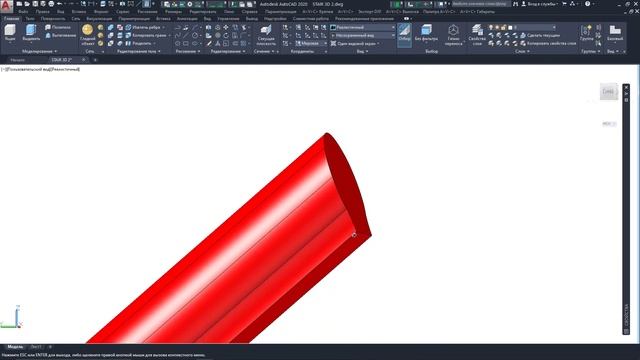This screenshot has width=640, height=360.
Task: Click the help question mark icon in title bar
Action: pos(587,4)
